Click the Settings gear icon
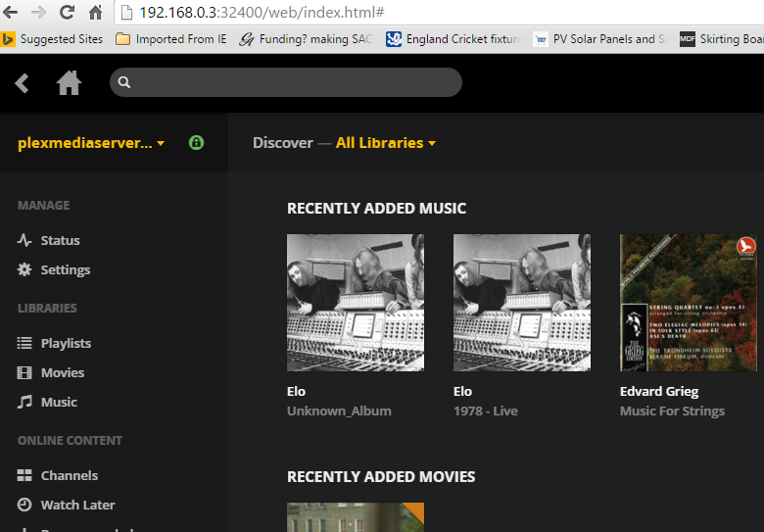 (24, 269)
